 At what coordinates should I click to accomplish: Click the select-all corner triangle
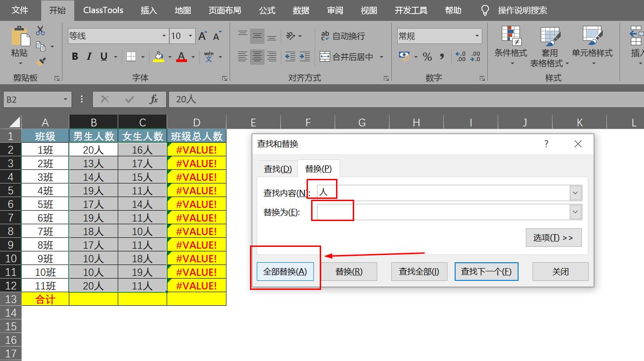[x=15, y=122]
